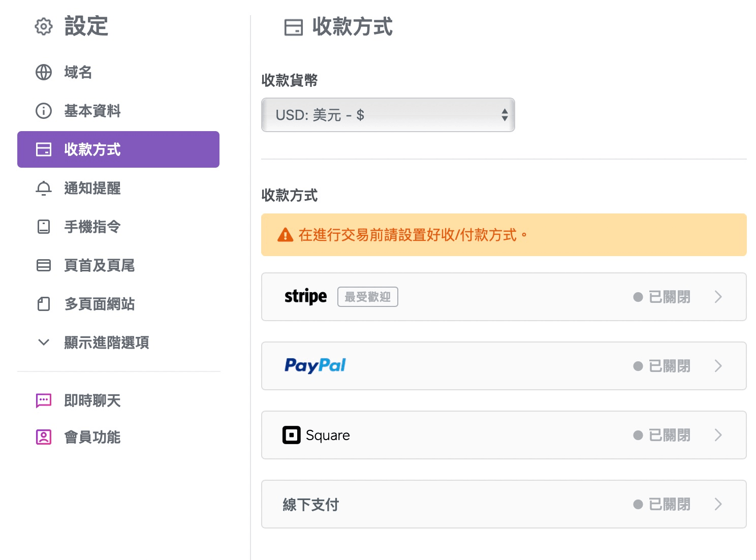Viewport: 756px width, 560px height.
Task: Expand the Stripe row chevron arrow
Action: [718, 297]
